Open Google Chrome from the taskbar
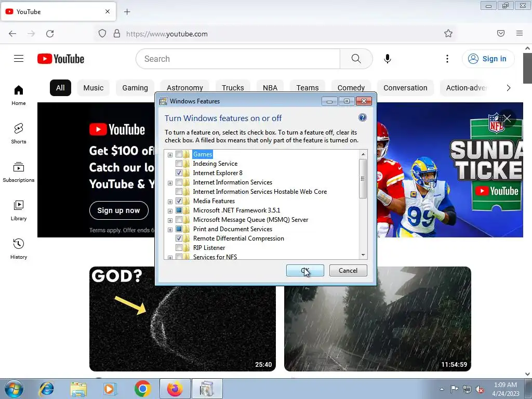 pyautogui.click(x=143, y=389)
